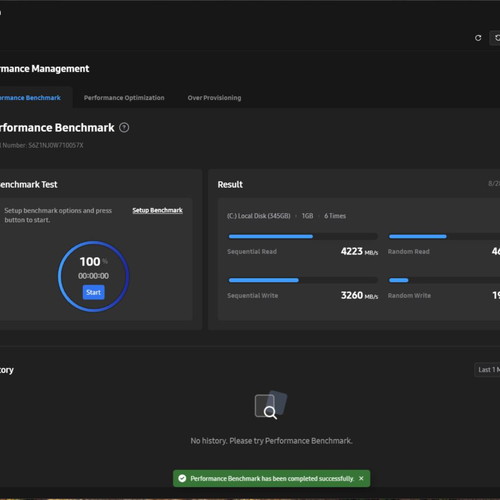The image size is (500, 500).
Task: Click the no-history magnifier illustration
Action: [x=270, y=405]
